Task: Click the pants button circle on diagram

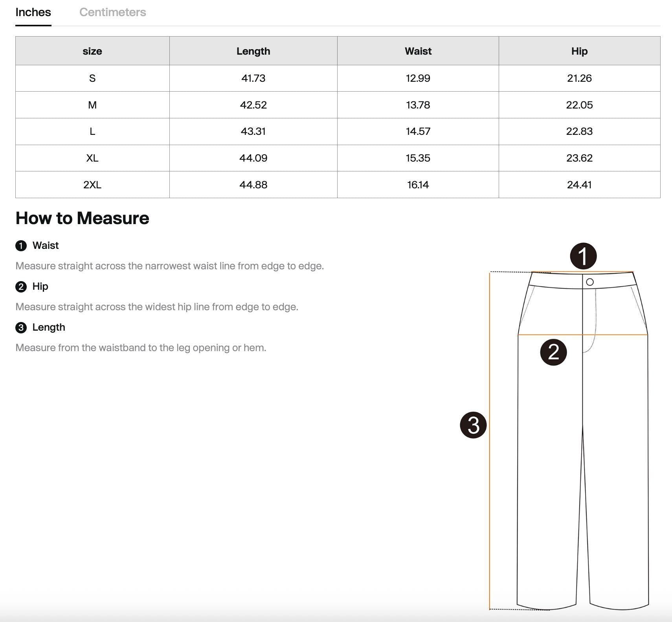Action: (589, 282)
